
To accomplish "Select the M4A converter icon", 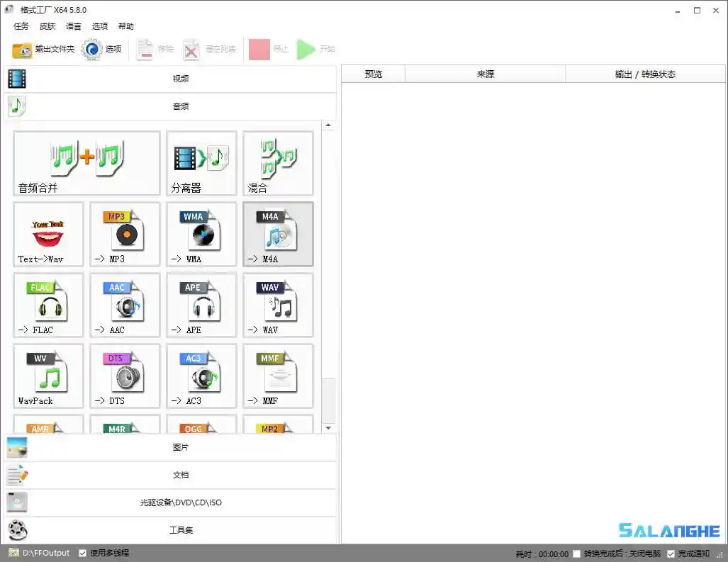I will tap(278, 235).
